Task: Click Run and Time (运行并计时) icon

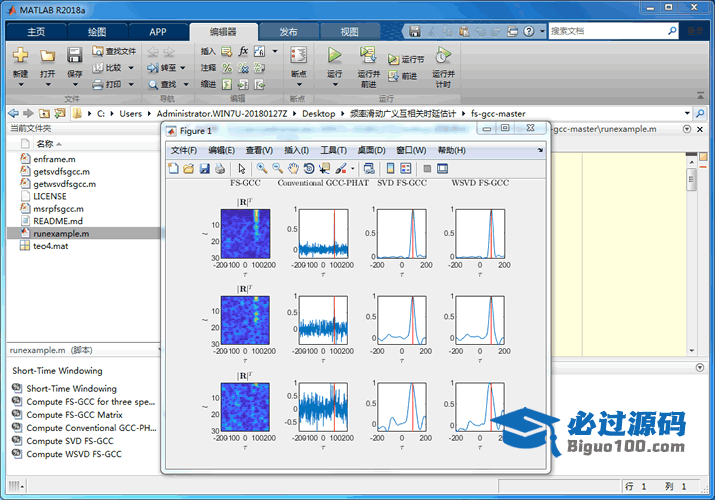Action: coord(443,55)
